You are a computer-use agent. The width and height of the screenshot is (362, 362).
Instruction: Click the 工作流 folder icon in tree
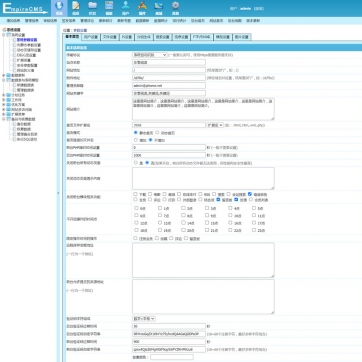tap(9, 100)
